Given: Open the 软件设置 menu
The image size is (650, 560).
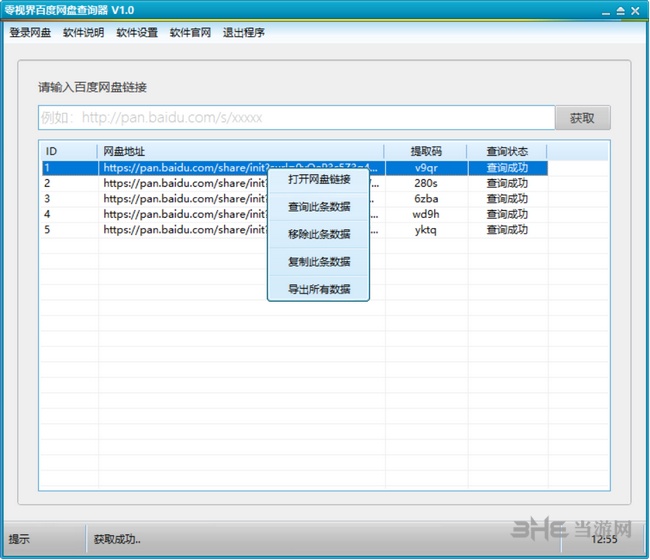Looking at the screenshot, I should (137, 32).
